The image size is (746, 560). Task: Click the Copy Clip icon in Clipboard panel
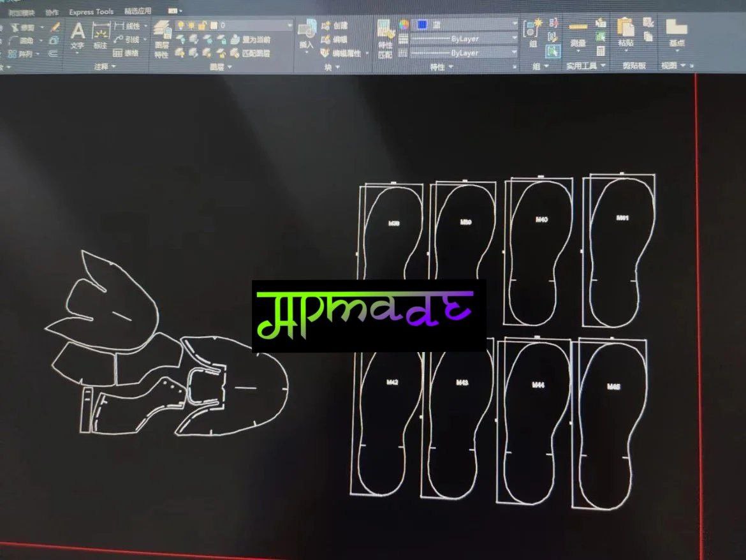click(648, 36)
